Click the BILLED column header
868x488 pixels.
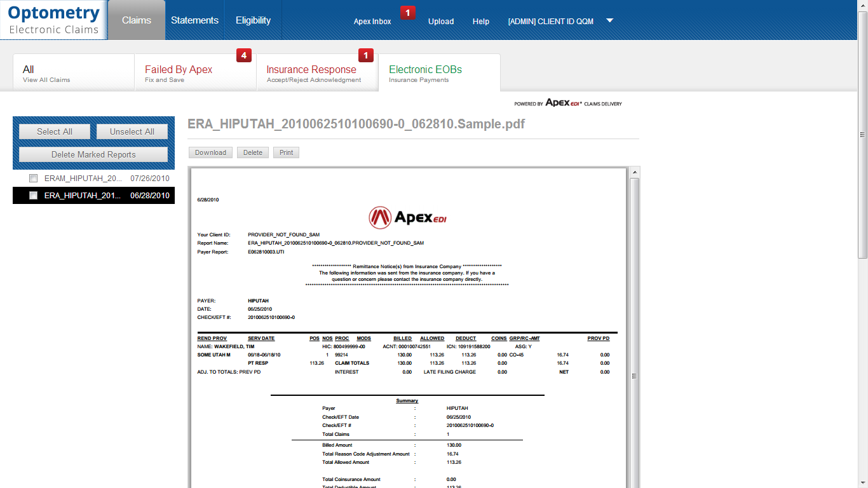402,338
